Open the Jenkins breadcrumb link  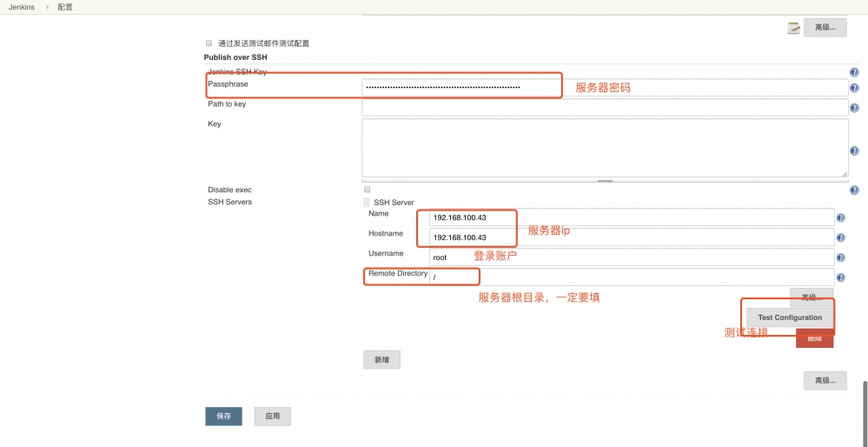tap(22, 7)
